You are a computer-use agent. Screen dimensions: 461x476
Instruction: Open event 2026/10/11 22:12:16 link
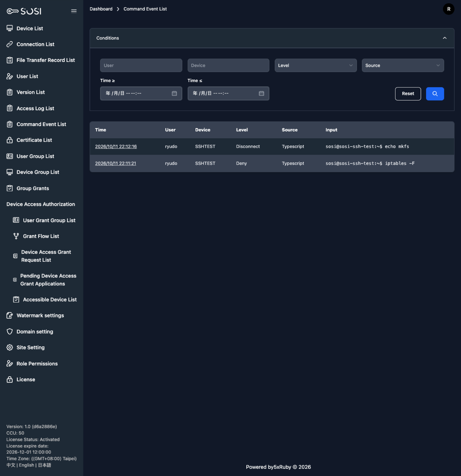coord(116,146)
